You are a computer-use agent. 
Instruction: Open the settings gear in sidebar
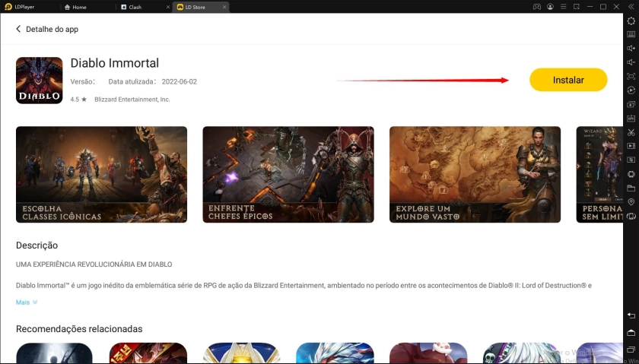(x=631, y=21)
